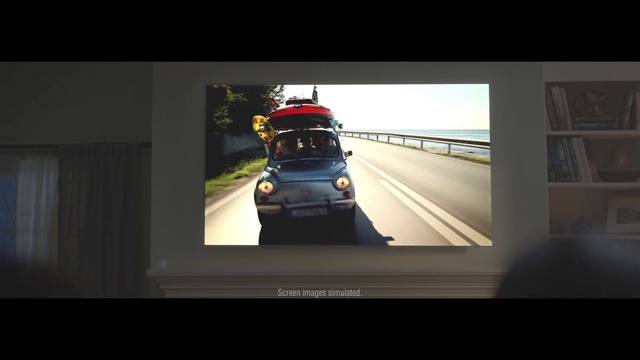Click the car headlight nearest the lane line
640x360 pixels.
point(342,183)
